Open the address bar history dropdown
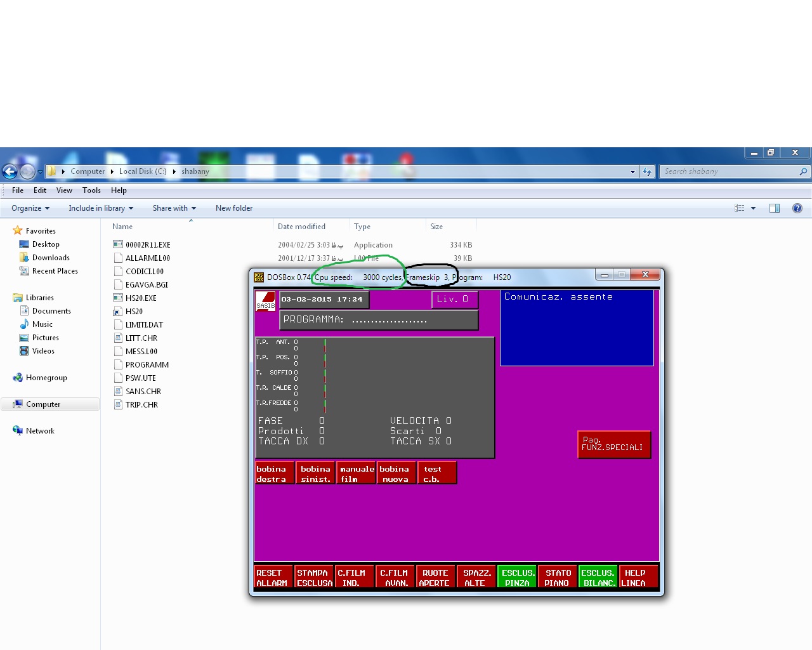812x650 pixels. point(632,171)
